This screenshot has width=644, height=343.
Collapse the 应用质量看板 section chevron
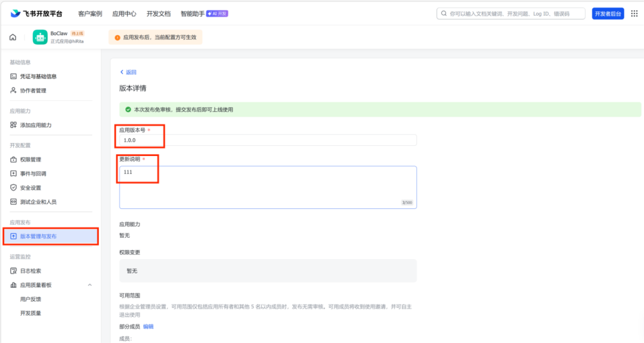coord(89,285)
